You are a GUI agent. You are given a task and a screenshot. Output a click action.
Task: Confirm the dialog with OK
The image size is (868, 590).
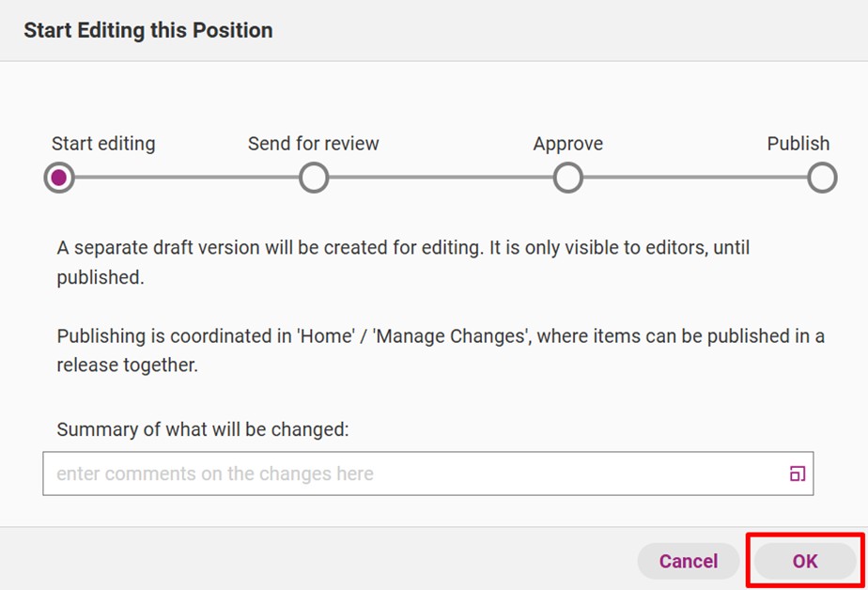[805, 561]
